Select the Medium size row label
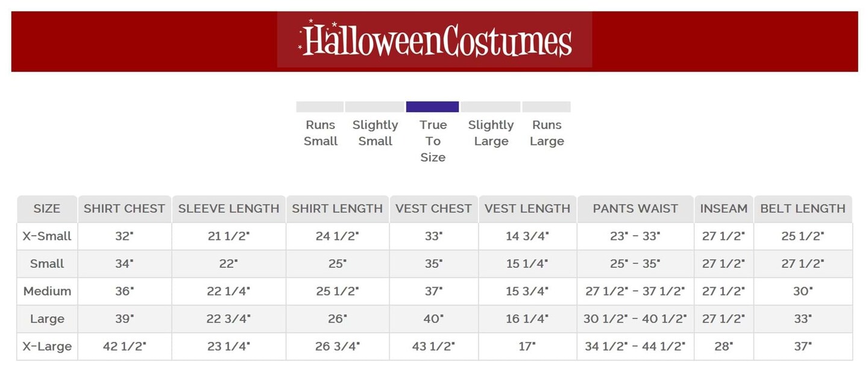 [47, 291]
